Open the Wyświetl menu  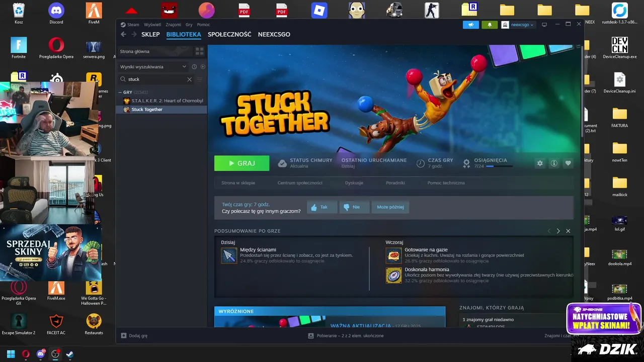coord(152,25)
